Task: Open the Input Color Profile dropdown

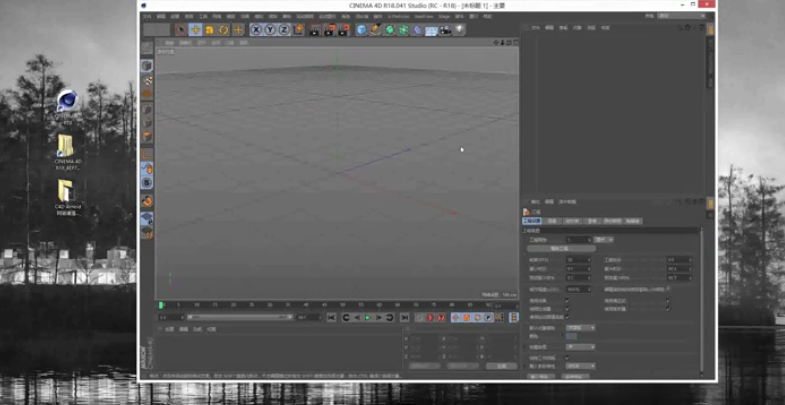Action: coord(580,365)
